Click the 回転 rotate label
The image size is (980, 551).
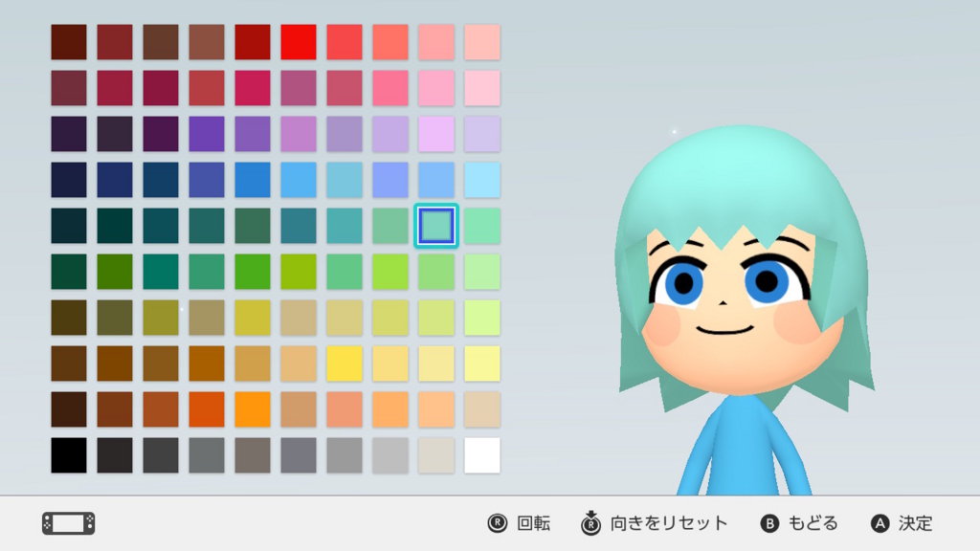pyautogui.click(x=534, y=523)
